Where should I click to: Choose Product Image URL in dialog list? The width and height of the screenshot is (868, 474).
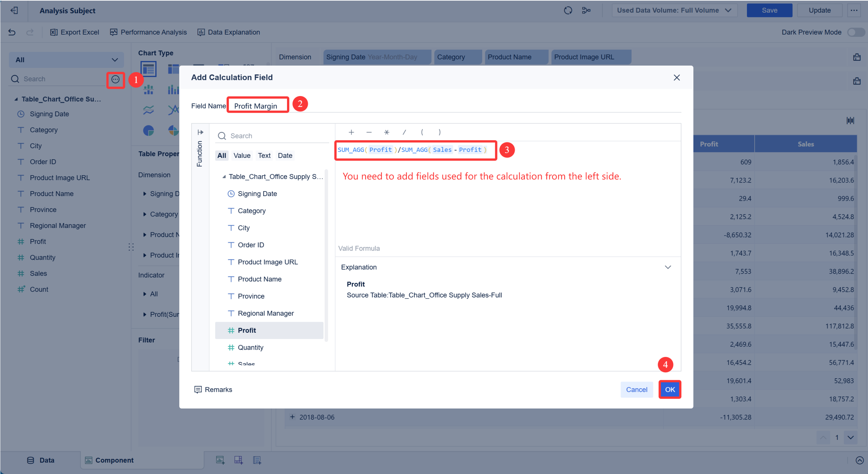pyautogui.click(x=270, y=262)
